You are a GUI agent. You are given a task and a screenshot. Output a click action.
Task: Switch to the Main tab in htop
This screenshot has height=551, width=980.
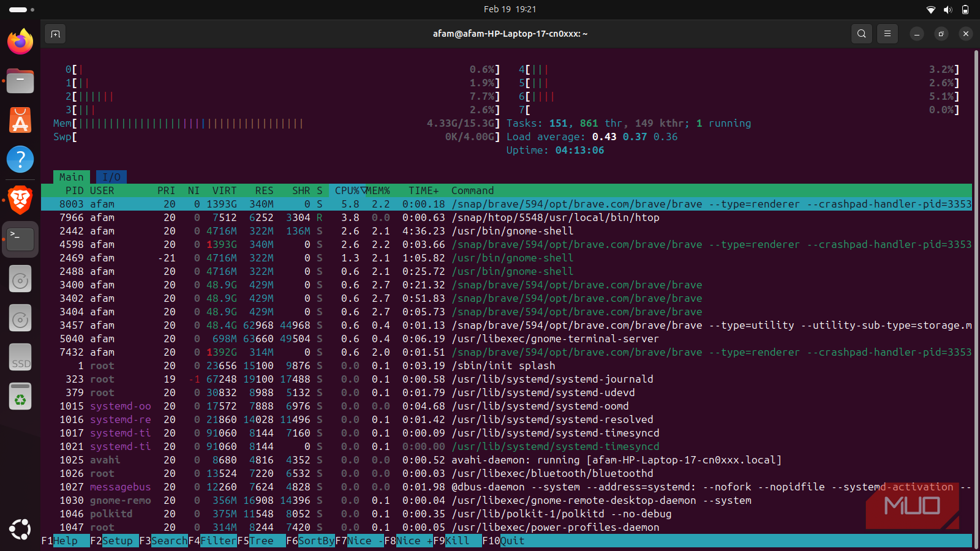coord(72,177)
